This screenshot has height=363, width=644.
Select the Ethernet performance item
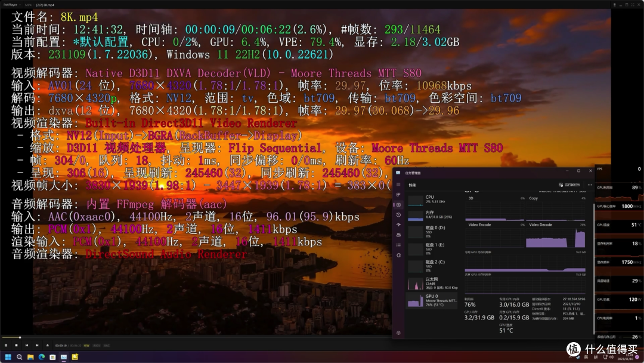pos(429,282)
